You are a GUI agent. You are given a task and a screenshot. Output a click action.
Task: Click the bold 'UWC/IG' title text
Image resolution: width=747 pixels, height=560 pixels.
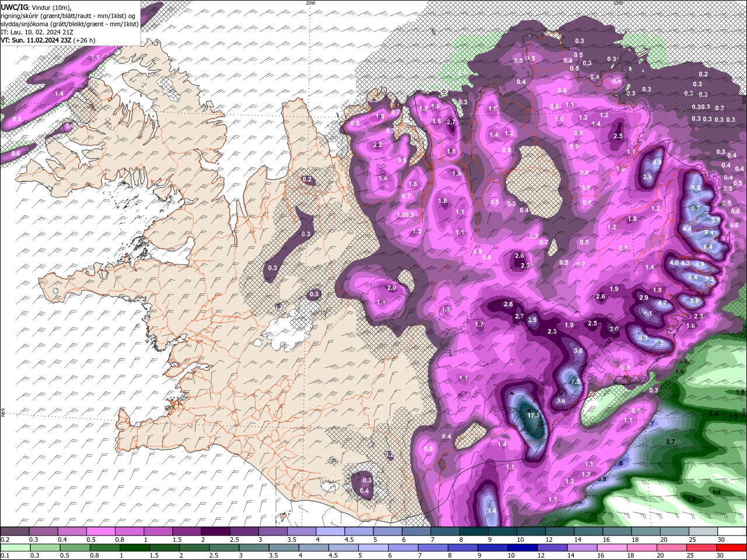[14, 7]
